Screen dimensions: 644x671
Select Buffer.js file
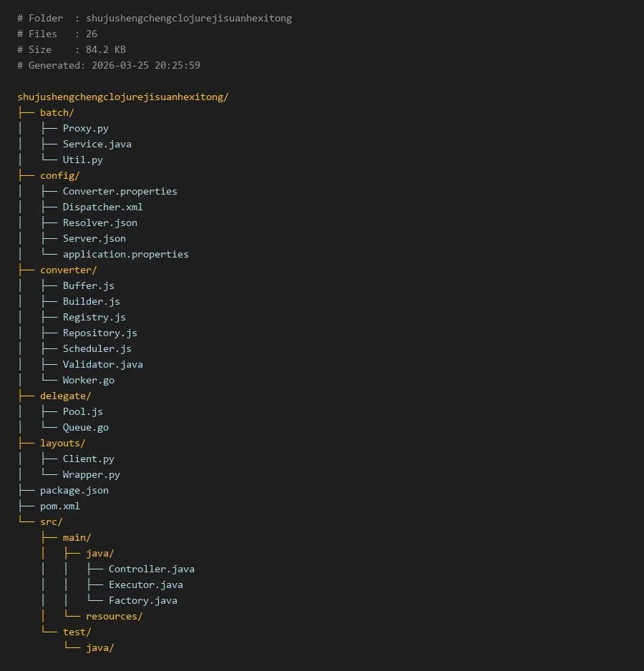point(88,285)
